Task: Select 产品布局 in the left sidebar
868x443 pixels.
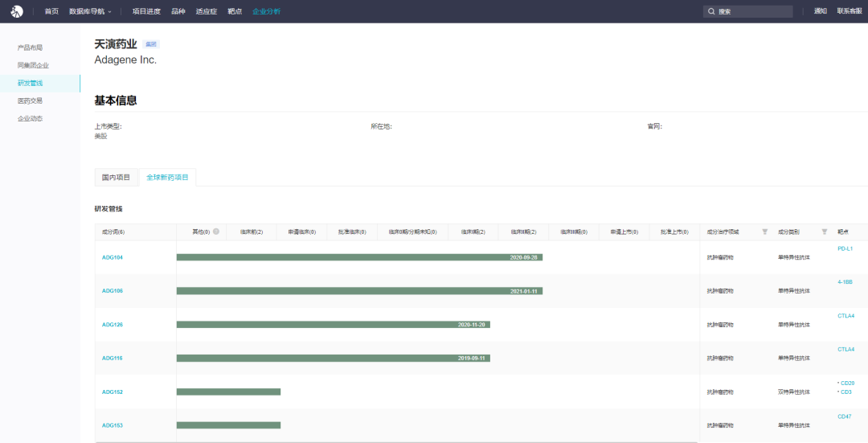Action: click(30, 47)
